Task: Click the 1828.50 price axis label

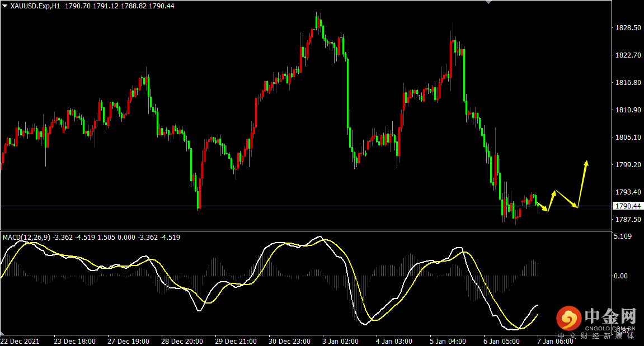Action: [x=627, y=28]
